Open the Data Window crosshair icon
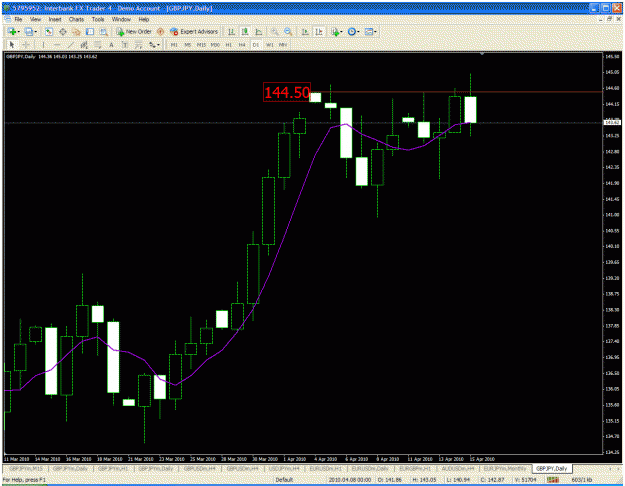This screenshot has width=625, height=486. [x=63, y=32]
